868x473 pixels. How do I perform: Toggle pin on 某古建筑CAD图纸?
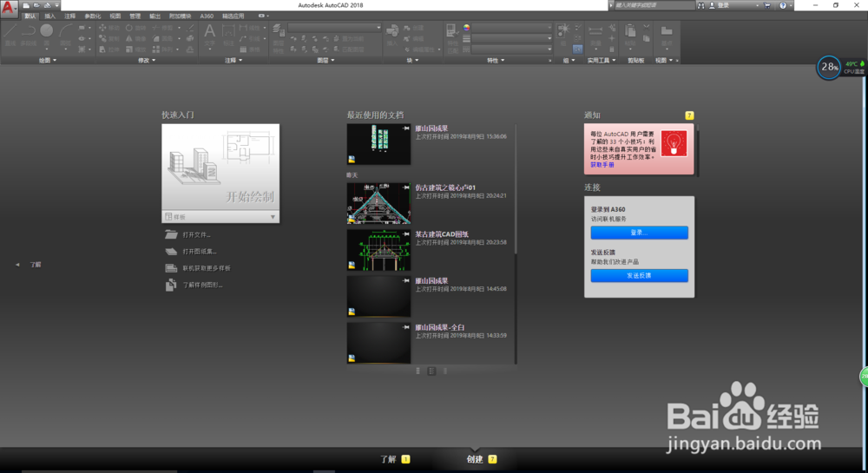(405, 234)
